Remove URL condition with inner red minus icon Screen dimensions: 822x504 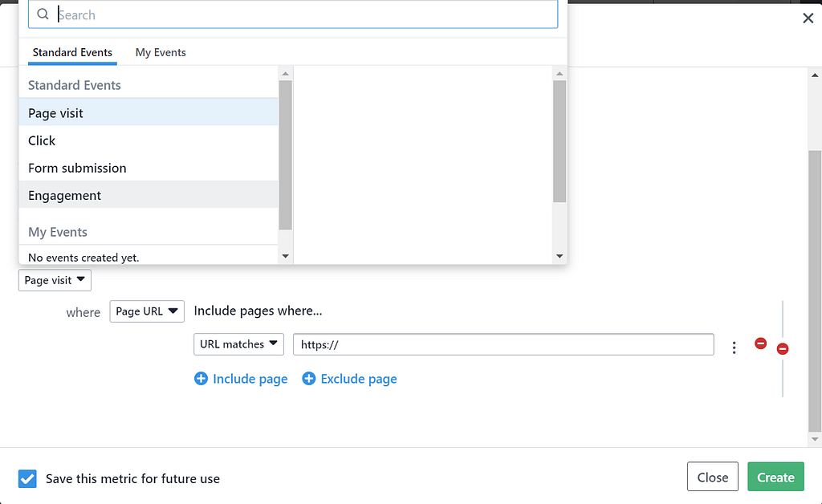[761, 343]
